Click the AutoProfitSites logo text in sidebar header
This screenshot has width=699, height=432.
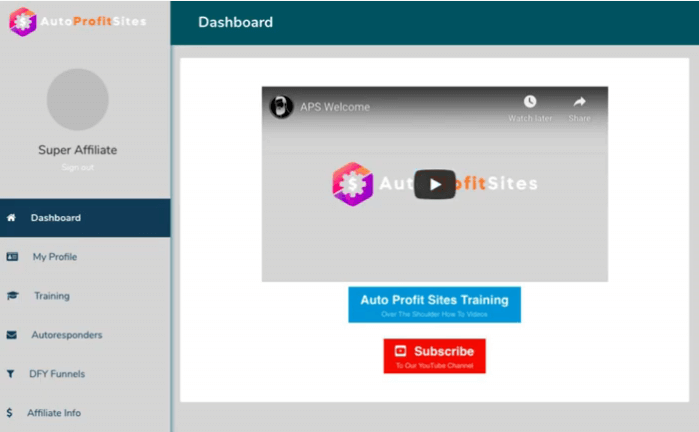click(93, 21)
